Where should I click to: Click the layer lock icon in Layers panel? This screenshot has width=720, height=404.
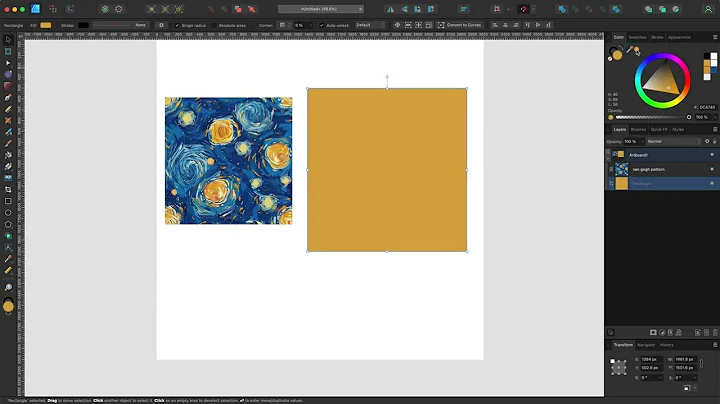(x=714, y=141)
